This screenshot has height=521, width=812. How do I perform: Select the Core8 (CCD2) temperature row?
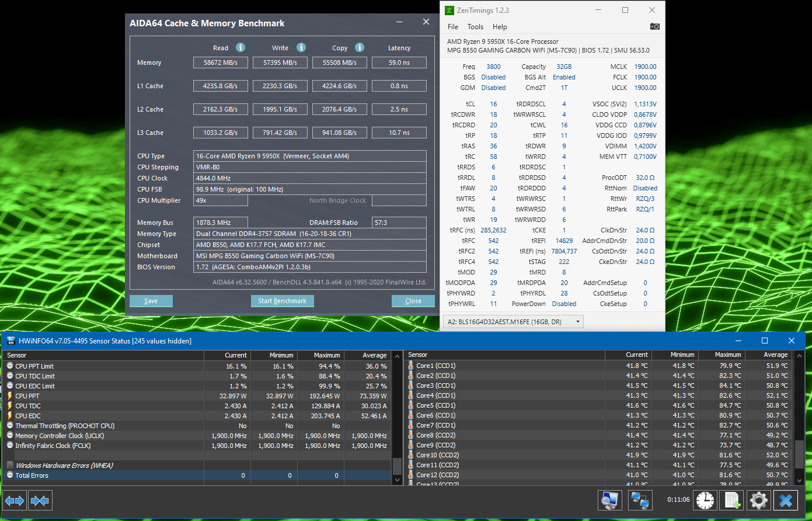(x=599, y=435)
